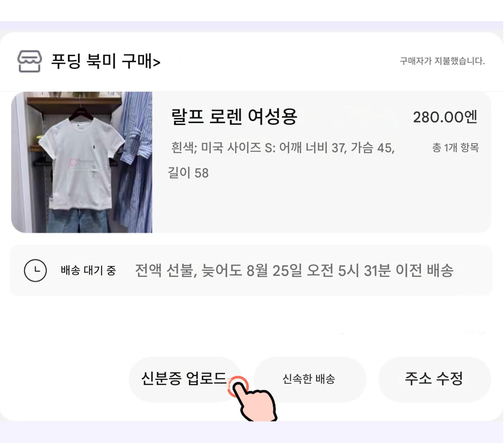Open the white t-shirt product thumbnail
504x448 pixels.
81,162
